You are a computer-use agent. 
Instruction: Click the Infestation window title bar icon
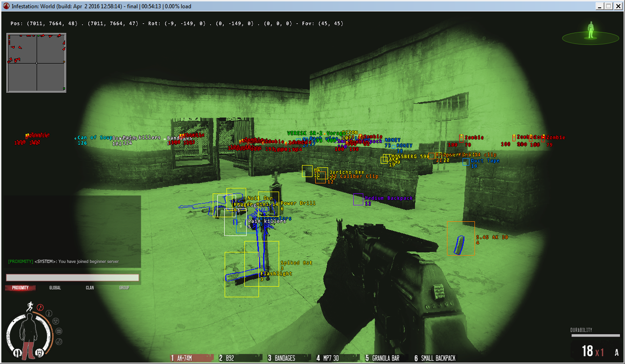pyautogui.click(x=6, y=6)
